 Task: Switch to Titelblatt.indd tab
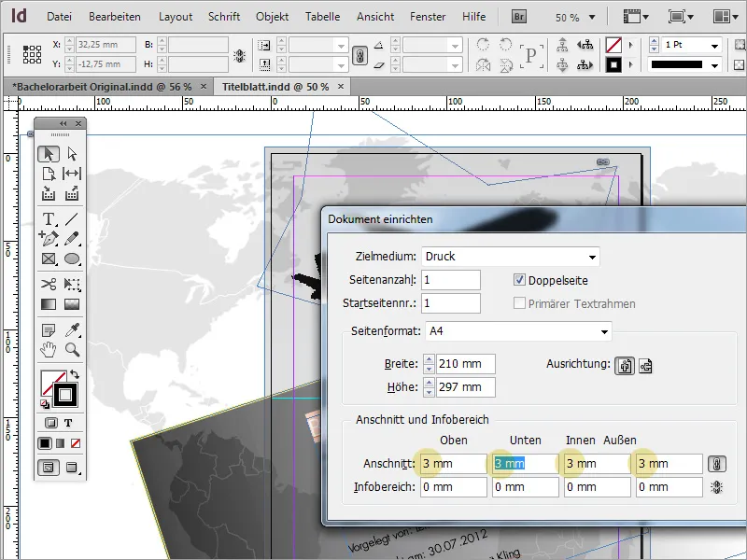(x=275, y=87)
